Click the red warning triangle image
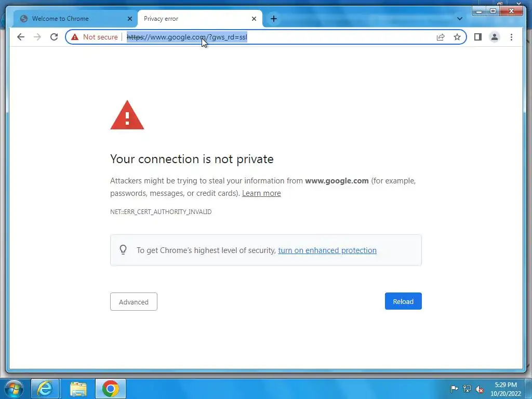 coord(127,115)
